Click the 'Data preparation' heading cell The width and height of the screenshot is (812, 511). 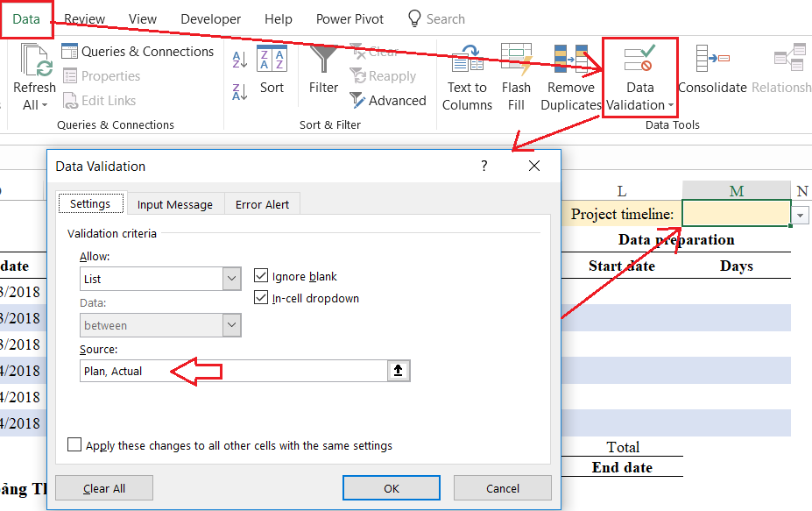coord(676,239)
